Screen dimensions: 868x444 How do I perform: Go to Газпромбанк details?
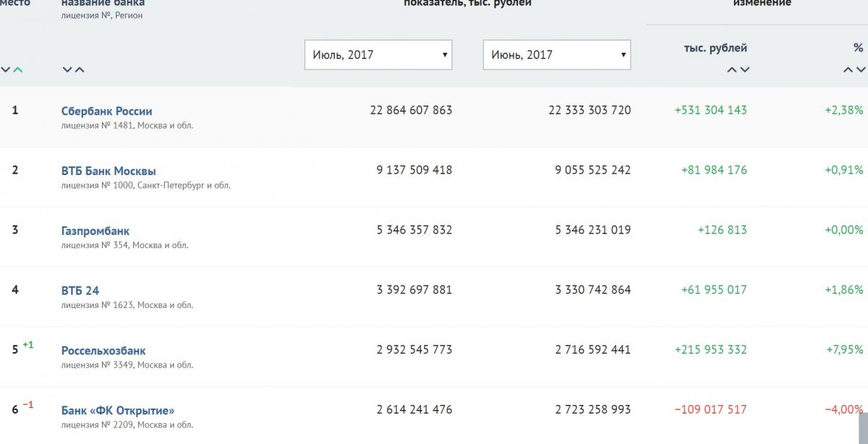click(x=95, y=231)
